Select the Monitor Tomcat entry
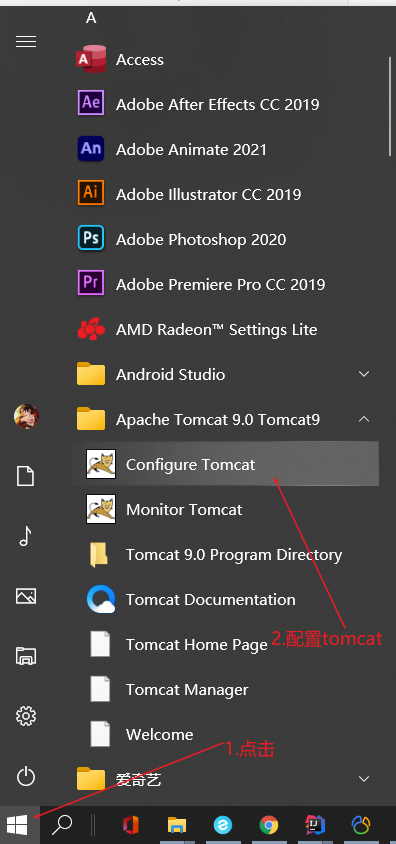The height and width of the screenshot is (844, 396). tap(225, 509)
